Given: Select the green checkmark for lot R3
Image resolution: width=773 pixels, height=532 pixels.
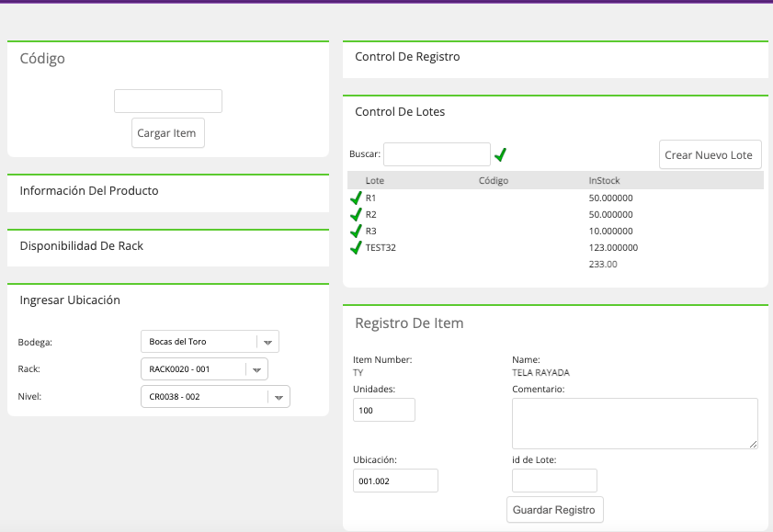Looking at the screenshot, I should (x=356, y=231).
